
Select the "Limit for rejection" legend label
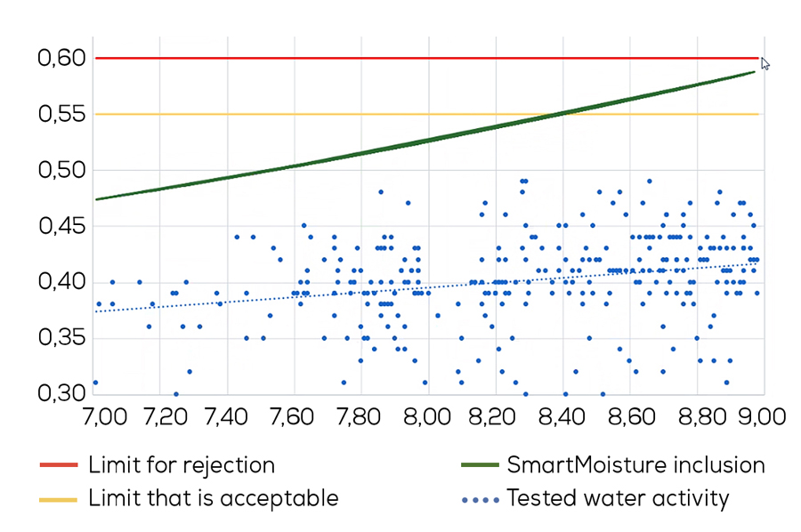[181, 465]
